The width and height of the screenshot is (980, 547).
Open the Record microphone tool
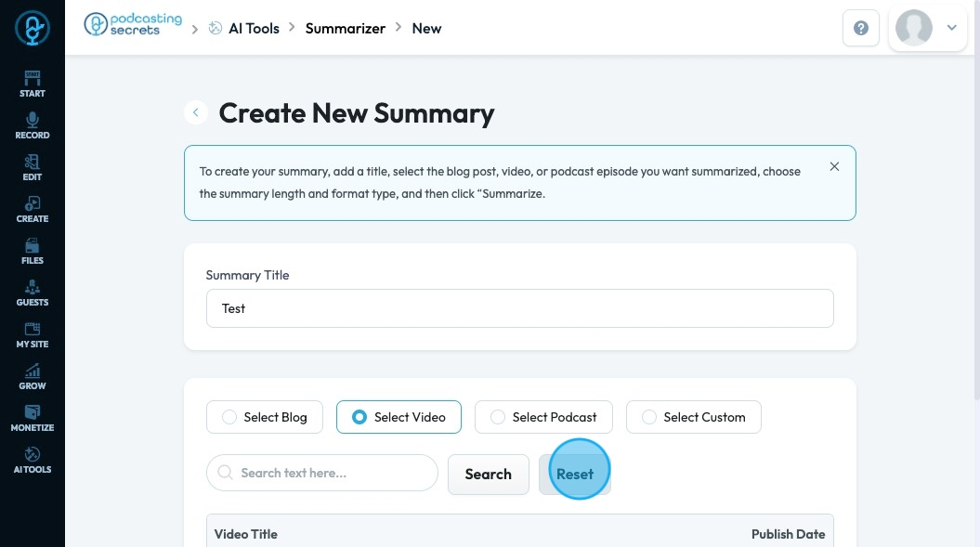click(33, 124)
